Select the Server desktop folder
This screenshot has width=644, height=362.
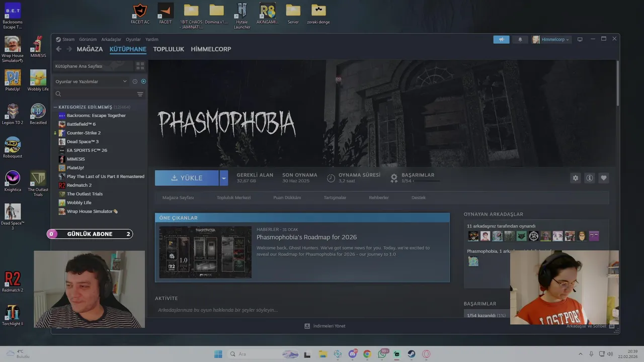tap(293, 14)
